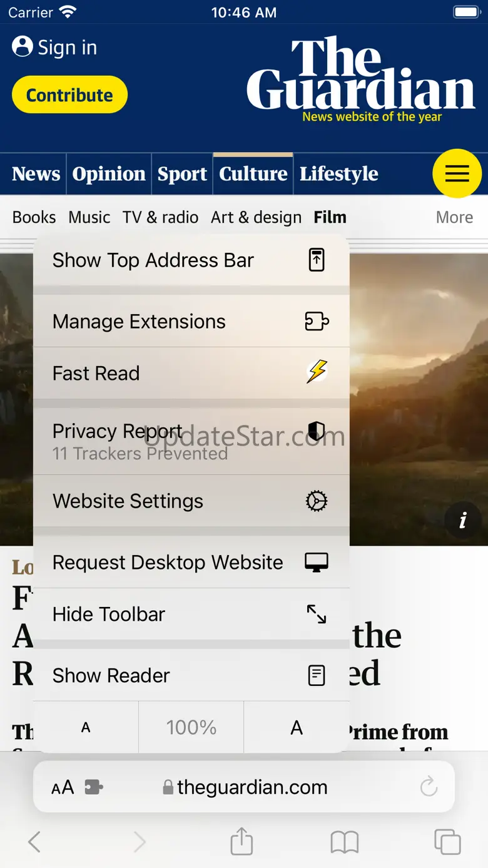Image resolution: width=488 pixels, height=868 pixels.
Task: Open Privacy Report menu entry
Action: 191,441
